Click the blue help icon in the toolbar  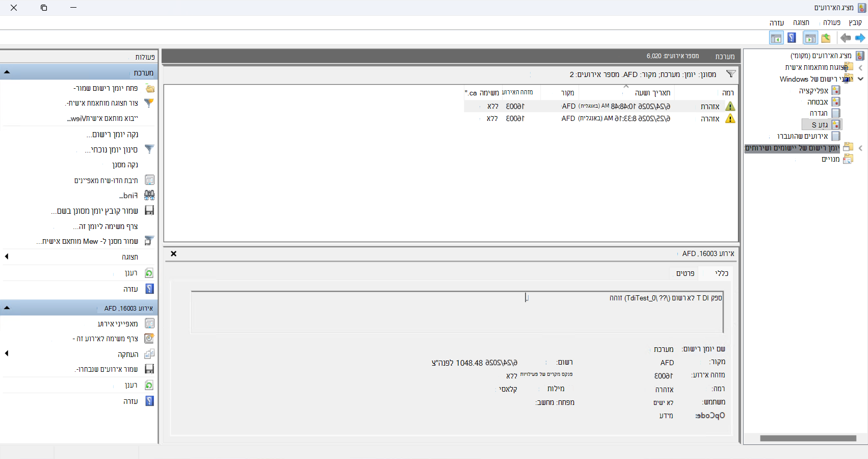(792, 38)
